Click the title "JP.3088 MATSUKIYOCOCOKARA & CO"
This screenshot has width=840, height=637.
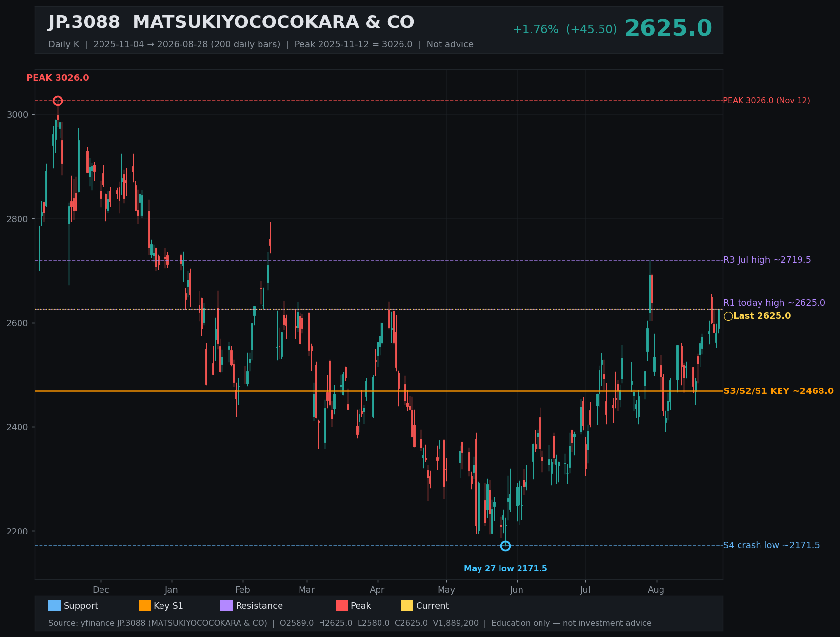[x=231, y=22]
